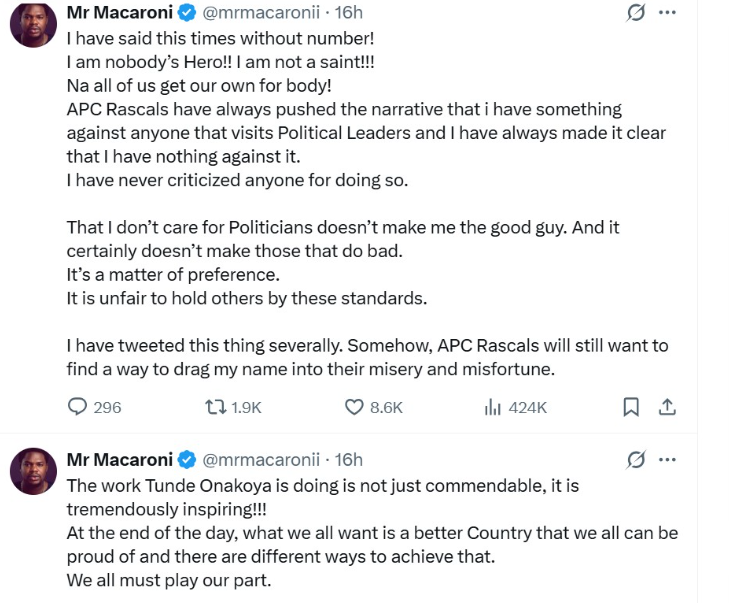This screenshot has height=603, width=729.
Task: Open more options on Tunde Onakoya tweet
Action: coord(668,460)
